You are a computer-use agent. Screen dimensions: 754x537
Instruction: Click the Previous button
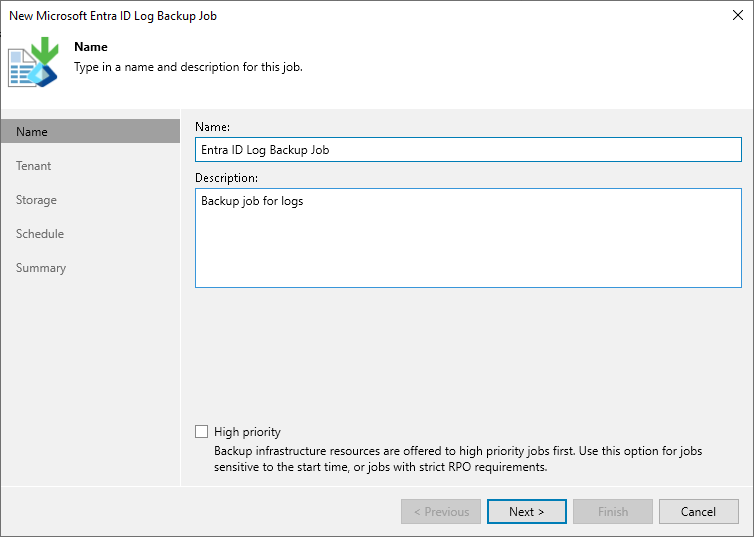[x=441, y=512]
